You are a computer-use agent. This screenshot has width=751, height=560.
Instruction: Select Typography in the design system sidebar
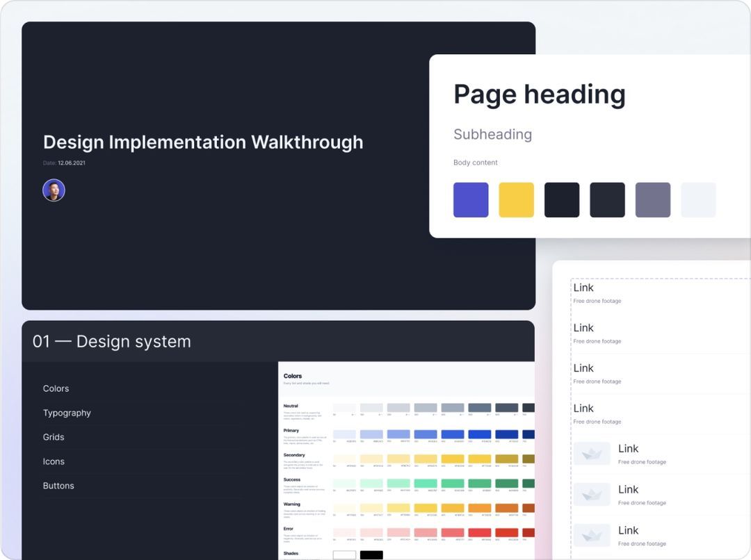(x=67, y=413)
